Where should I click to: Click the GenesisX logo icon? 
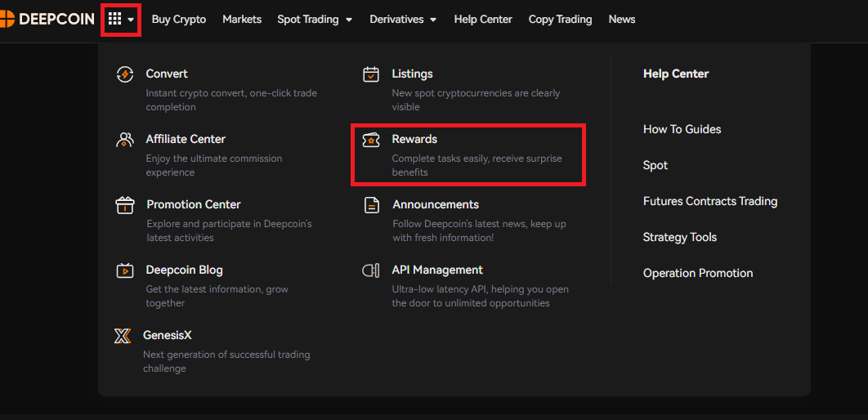click(123, 336)
